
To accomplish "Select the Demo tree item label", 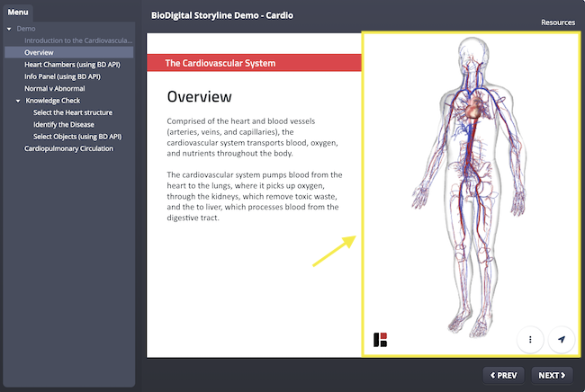I will tap(26, 29).
